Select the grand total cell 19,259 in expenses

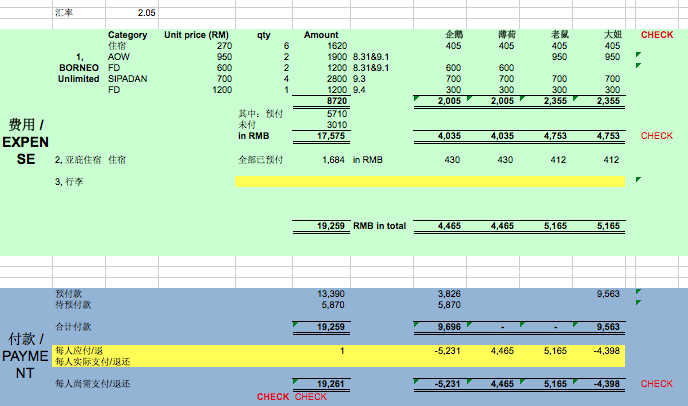[331, 226]
